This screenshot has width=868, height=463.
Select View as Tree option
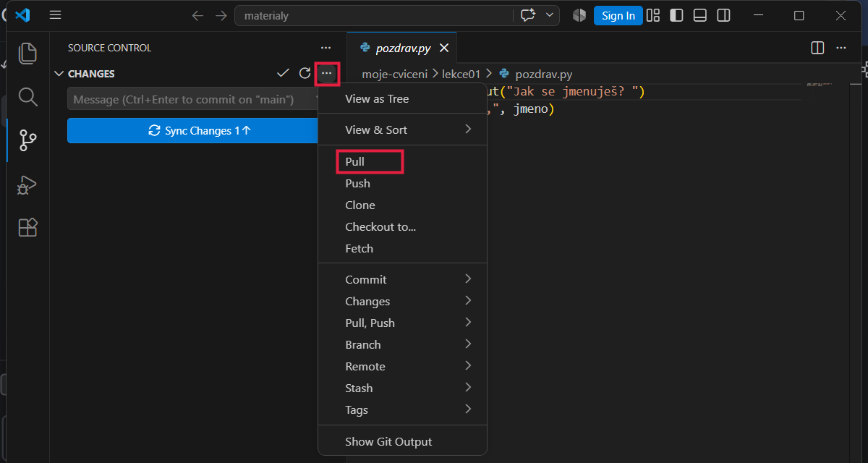click(402, 98)
